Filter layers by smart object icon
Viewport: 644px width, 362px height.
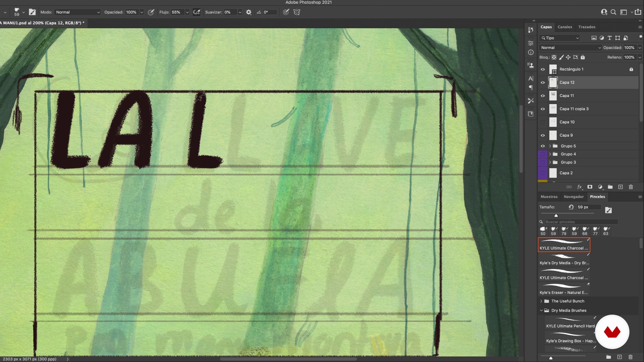point(626,38)
